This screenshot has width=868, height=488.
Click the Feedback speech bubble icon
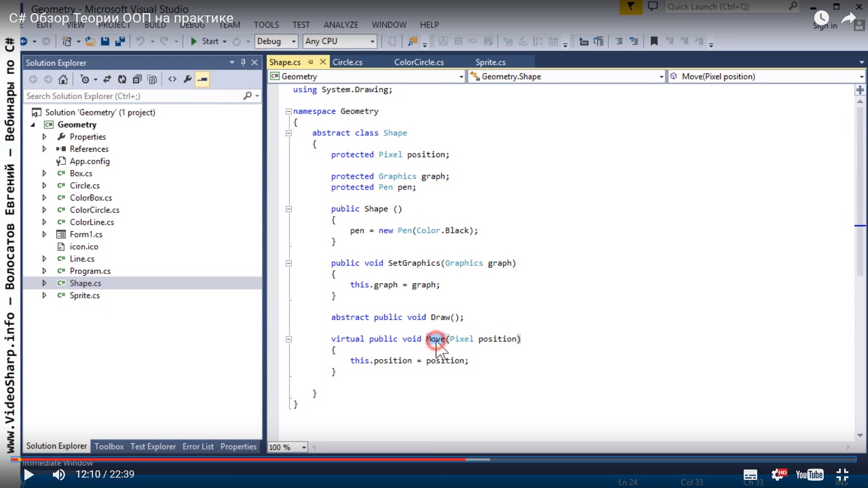click(x=652, y=6)
